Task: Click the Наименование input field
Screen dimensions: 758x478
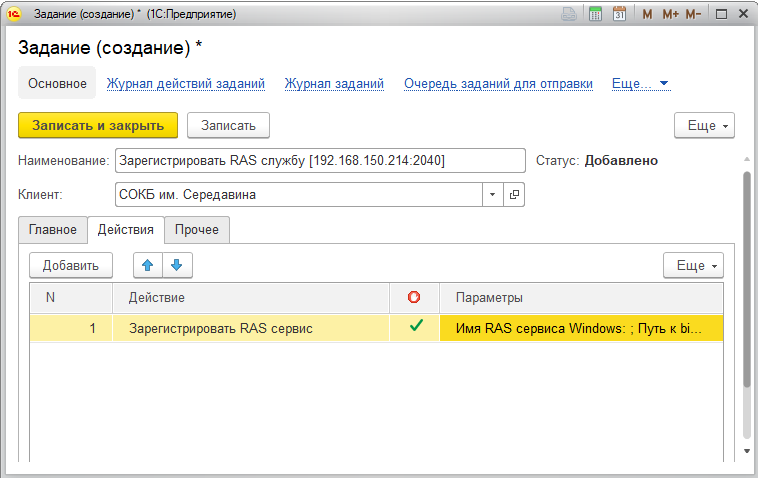Action: coord(320,160)
